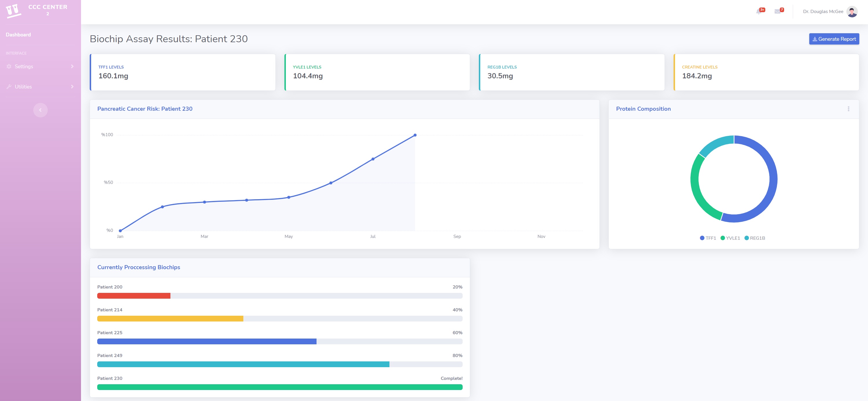Select the Utilities sidebar menu item
Screen dimensions: 868x401
pyautogui.click(x=23, y=86)
